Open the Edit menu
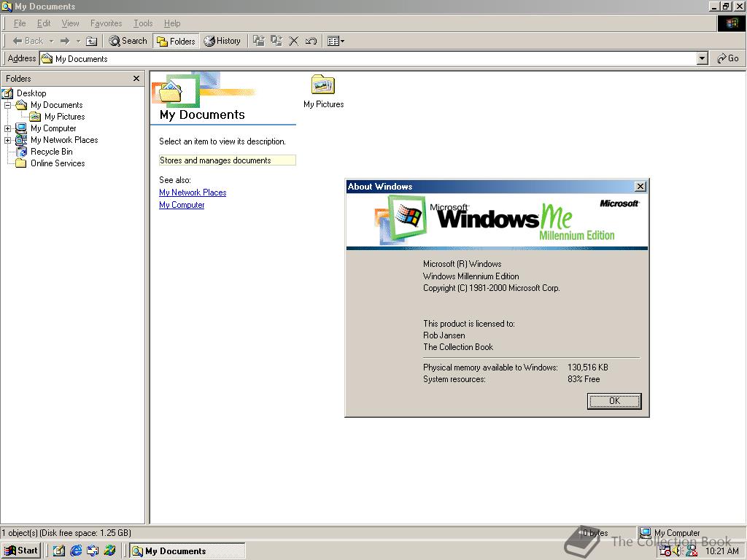 click(x=43, y=23)
